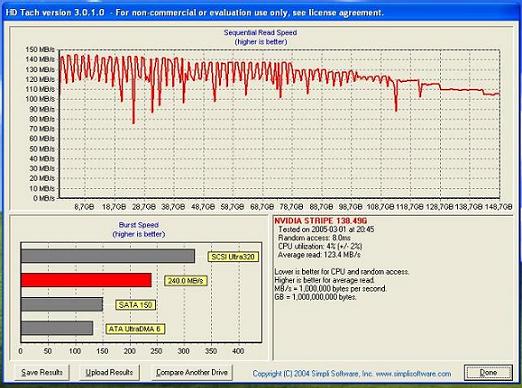The image size is (522, 388).
Task: Open Upload Results
Action: [x=109, y=372]
